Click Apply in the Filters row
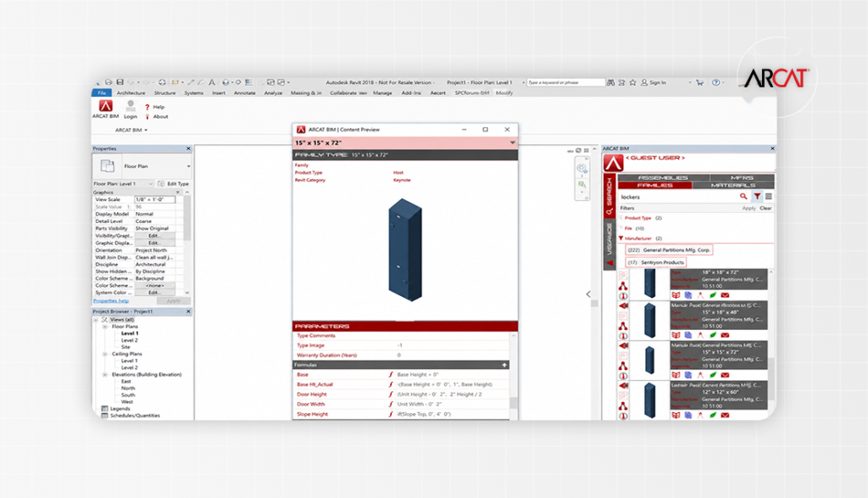Viewport: 868px width, 498px height. click(748, 209)
